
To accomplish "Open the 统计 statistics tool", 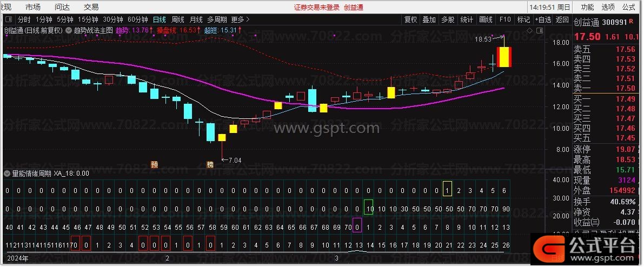I will click(x=467, y=19).
